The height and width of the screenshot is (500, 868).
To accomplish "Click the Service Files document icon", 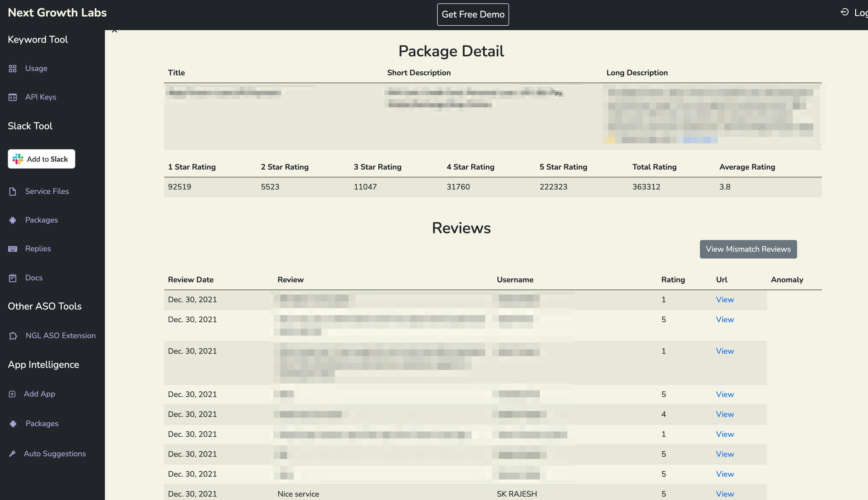I will (13, 191).
